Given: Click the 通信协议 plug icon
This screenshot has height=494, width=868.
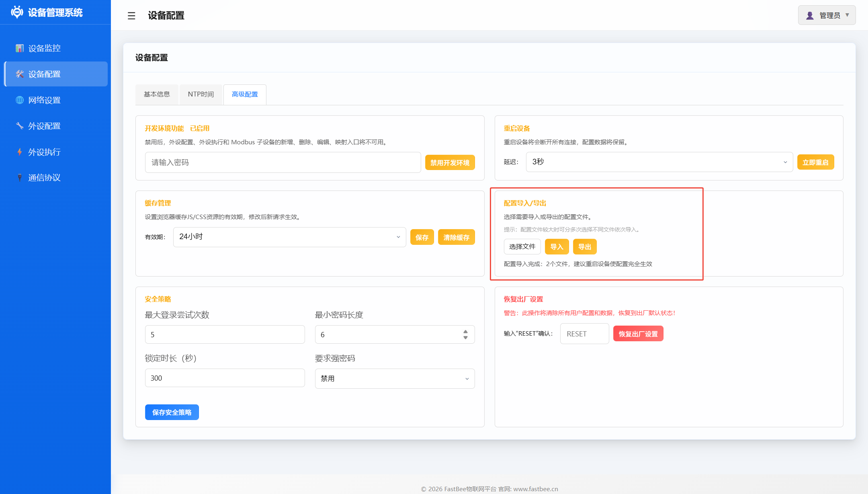Looking at the screenshot, I should tap(20, 178).
